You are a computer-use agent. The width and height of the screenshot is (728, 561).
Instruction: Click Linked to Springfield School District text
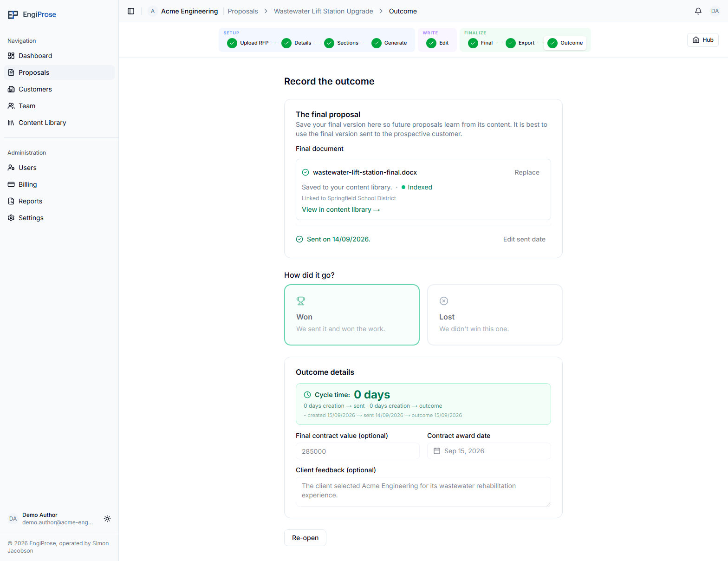[349, 198]
